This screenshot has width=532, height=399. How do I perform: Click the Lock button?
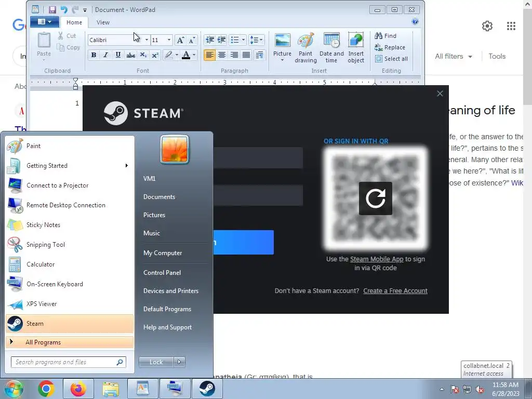tap(156, 362)
